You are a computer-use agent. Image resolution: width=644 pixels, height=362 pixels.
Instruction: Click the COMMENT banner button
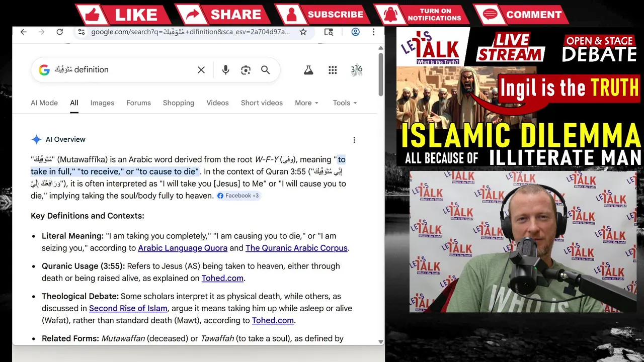pos(521,15)
